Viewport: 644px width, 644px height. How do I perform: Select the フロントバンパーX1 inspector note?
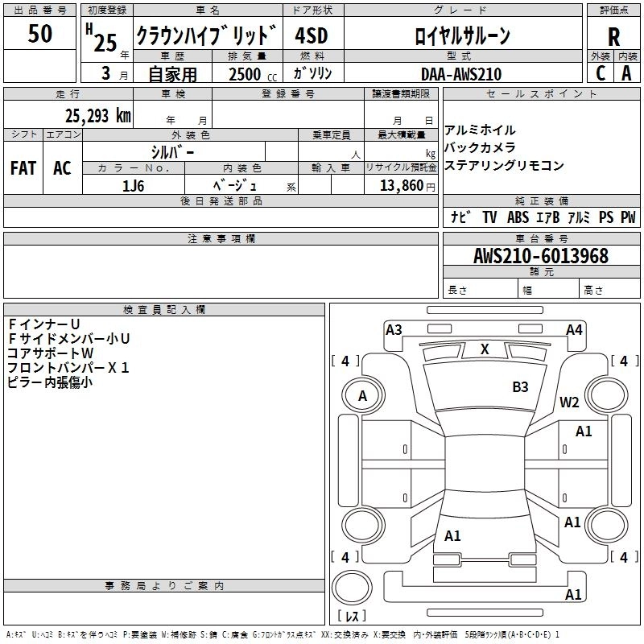pyautogui.click(x=68, y=368)
